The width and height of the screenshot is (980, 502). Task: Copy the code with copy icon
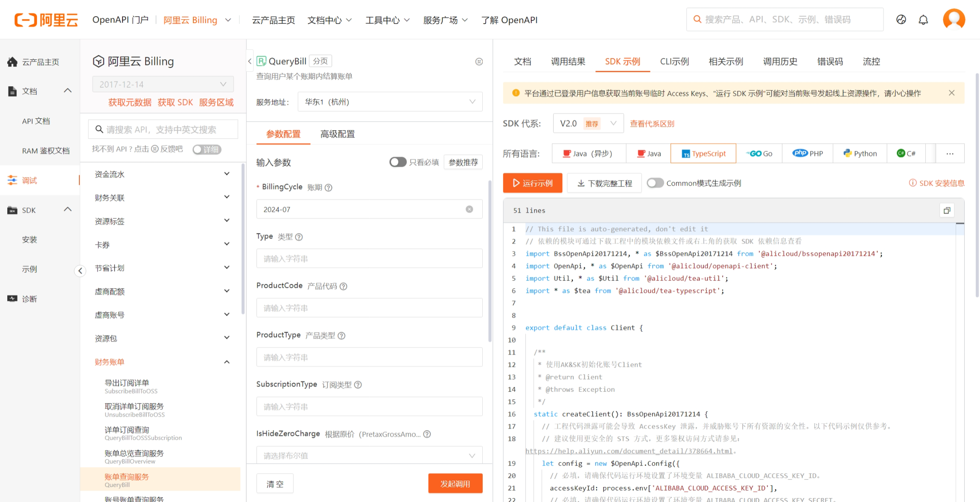947,210
